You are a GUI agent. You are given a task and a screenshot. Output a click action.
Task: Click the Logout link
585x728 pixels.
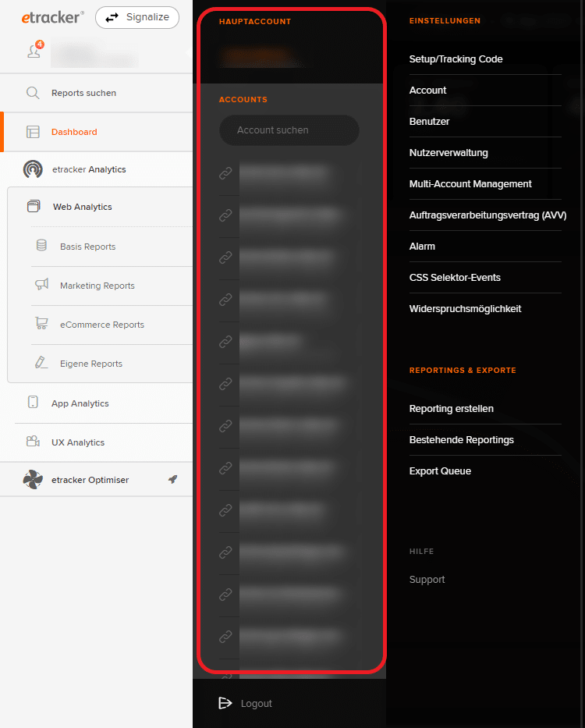pos(257,703)
